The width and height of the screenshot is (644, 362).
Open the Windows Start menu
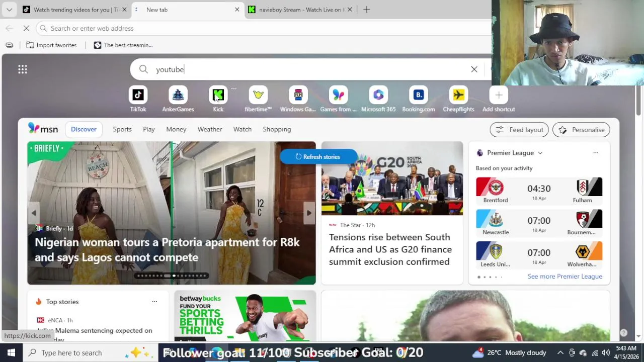[11, 352]
